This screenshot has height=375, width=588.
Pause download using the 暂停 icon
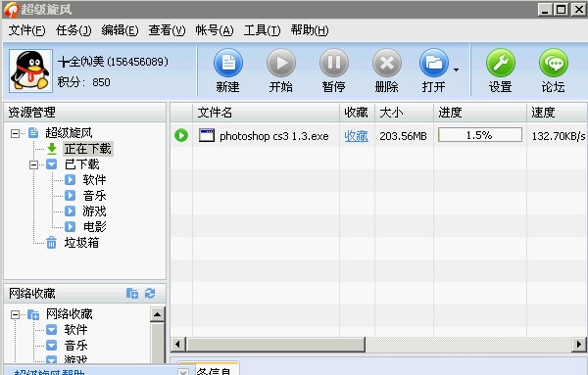[x=334, y=63]
